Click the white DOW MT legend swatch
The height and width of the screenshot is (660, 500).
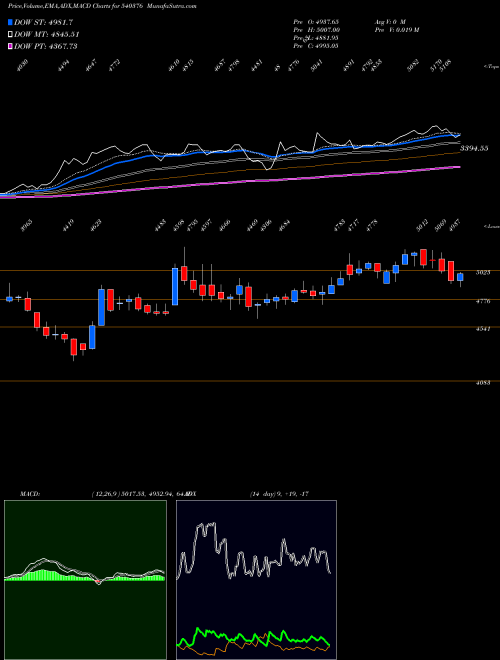[10, 35]
